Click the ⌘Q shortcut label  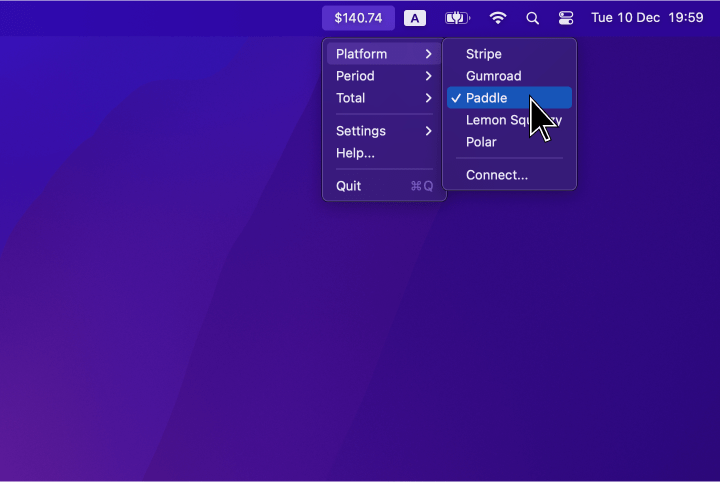(x=421, y=186)
